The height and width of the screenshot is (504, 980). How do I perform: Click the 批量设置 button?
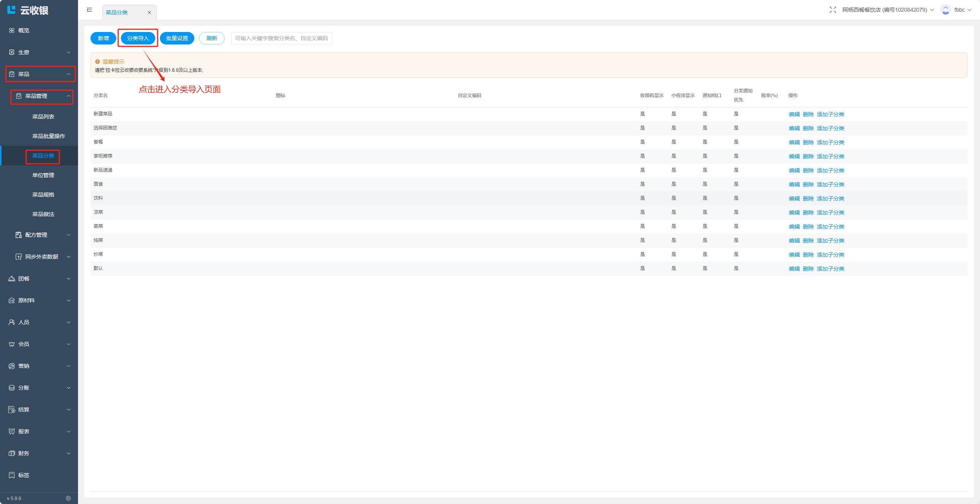click(x=177, y=38)
